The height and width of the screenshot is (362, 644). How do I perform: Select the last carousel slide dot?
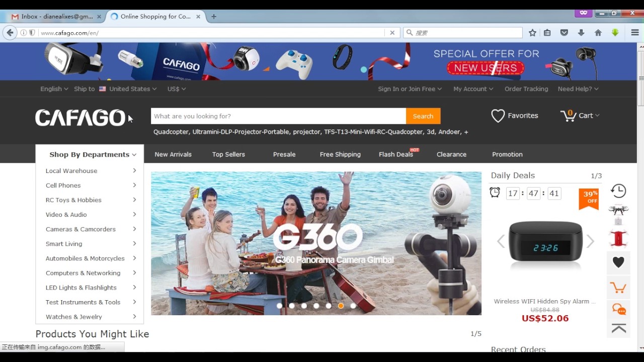(x=353, y=306)
